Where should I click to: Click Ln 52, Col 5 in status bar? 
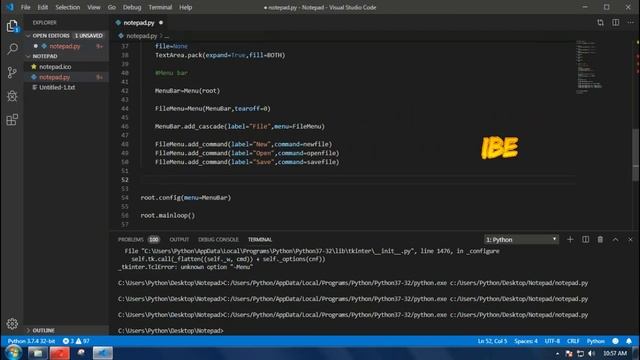pos(492,341)
